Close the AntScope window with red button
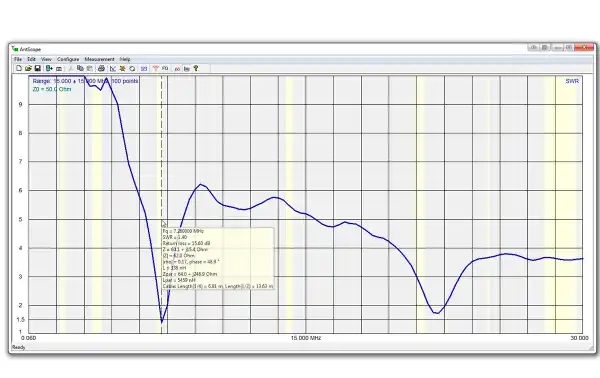 pos(584,47)
